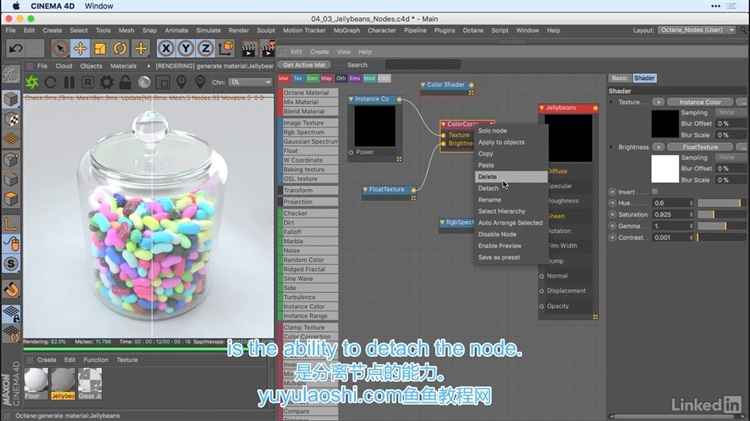Click the Apple menu icon
The height and width of the screenshot is (421, 750).
tap(15, 6)
